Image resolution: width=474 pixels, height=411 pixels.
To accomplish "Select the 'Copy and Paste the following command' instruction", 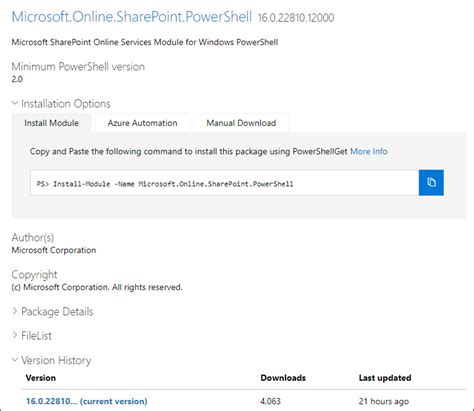I will [x=189, y=151].
